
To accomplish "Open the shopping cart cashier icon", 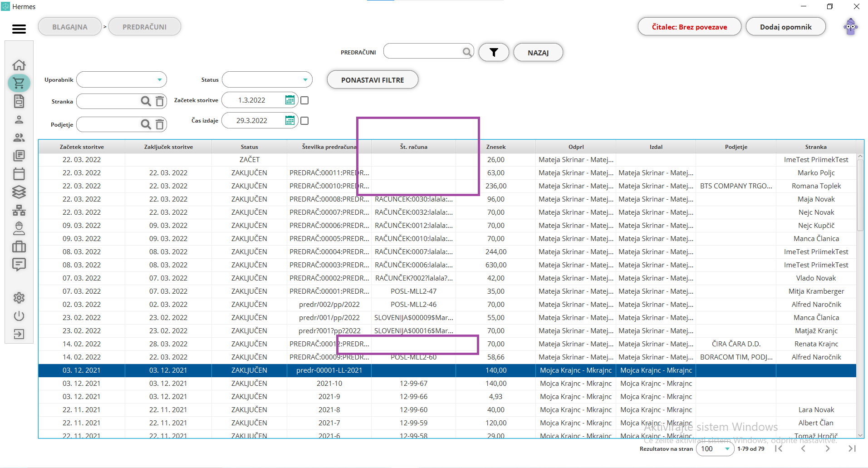I will tap(19, 83).
